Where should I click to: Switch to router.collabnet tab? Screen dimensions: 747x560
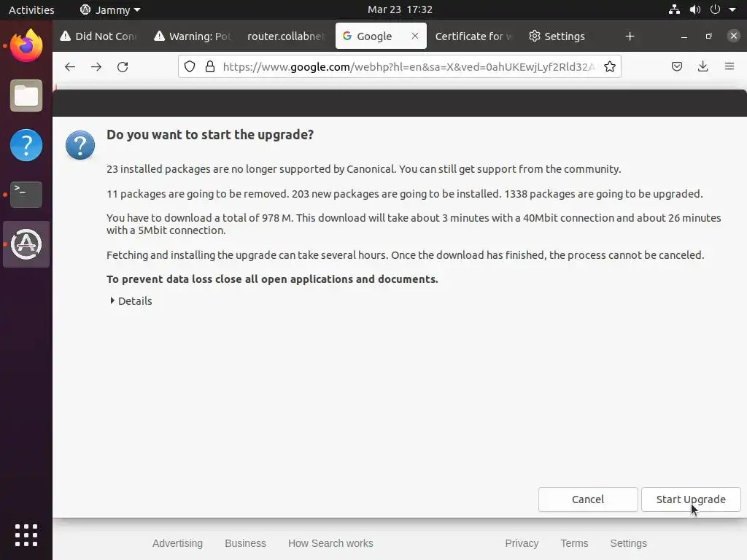(x=286, y=36)
